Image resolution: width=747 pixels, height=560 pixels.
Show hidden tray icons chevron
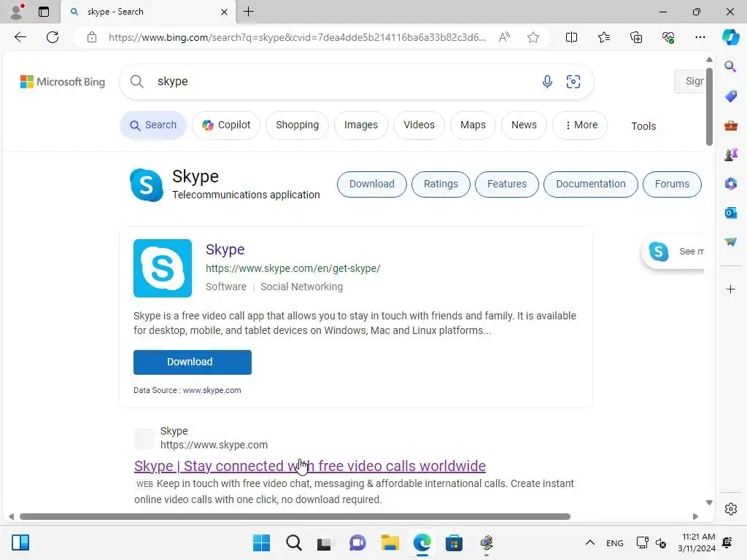coord(589,542)
